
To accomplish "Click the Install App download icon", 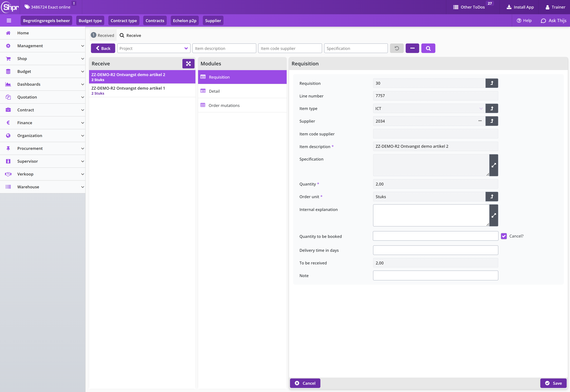I will (509, 7).
